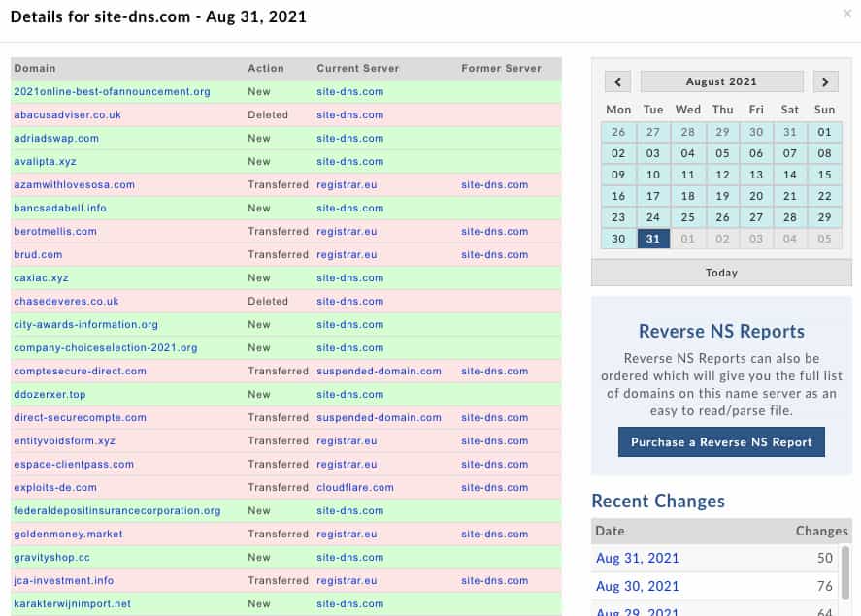
Task: Select the highlighted August 31 calendar date
Action: (x=652, y=239)
